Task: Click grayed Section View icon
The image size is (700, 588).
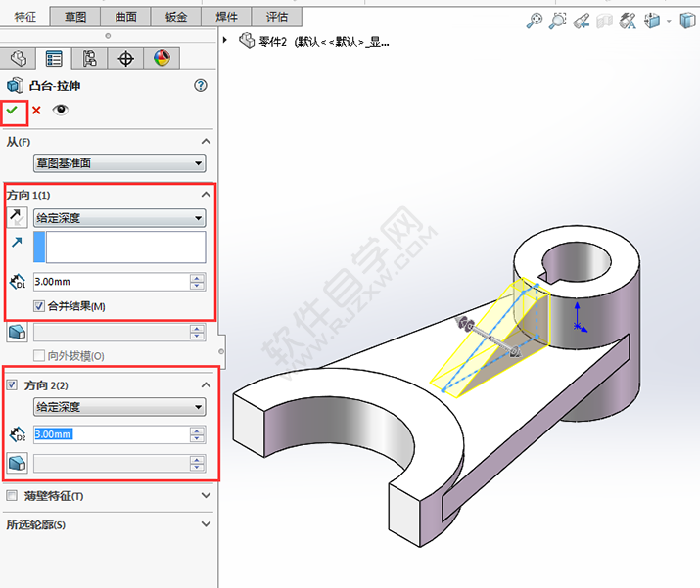Action: click(x=604, y=21)
